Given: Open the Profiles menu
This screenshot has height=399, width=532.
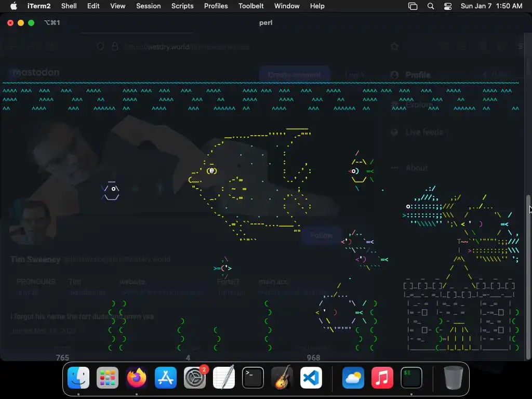Looking at the screenshot, I should pos(216,6).
